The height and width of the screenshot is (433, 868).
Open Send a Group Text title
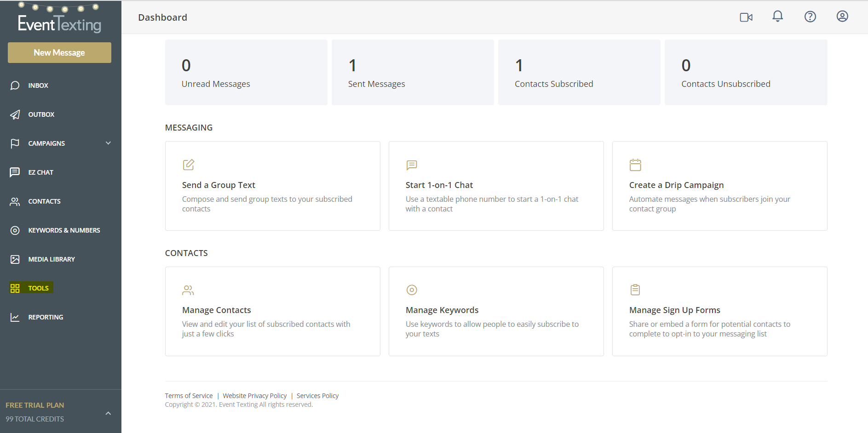218,185
